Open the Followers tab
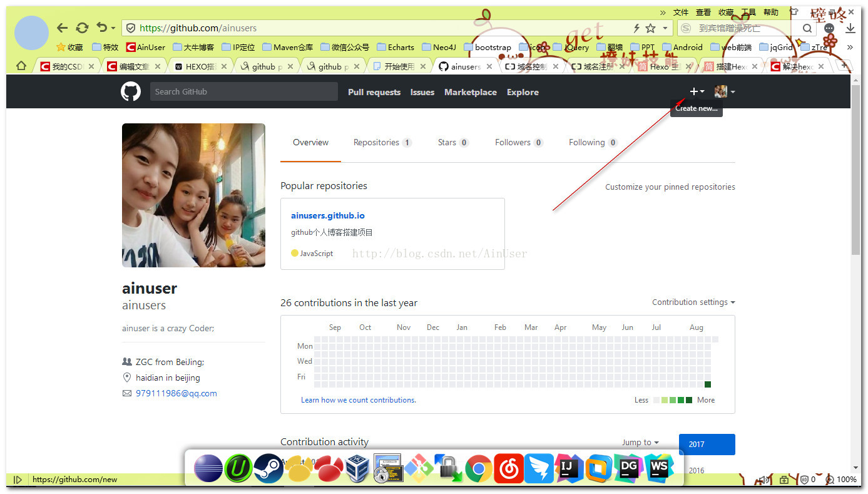 (519, 142)
